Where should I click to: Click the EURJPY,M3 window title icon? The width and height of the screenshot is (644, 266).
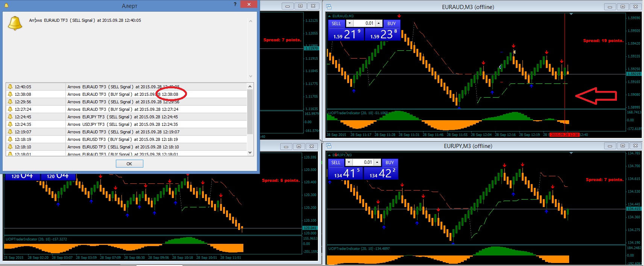[x=329, y=146]
